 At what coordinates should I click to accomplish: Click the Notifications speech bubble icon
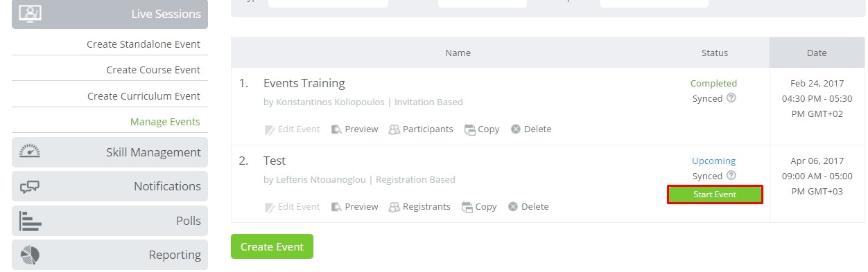30,186
